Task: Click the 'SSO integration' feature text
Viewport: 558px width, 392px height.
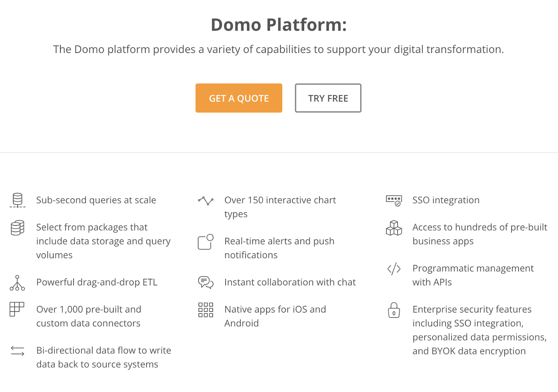Action: 446,200
